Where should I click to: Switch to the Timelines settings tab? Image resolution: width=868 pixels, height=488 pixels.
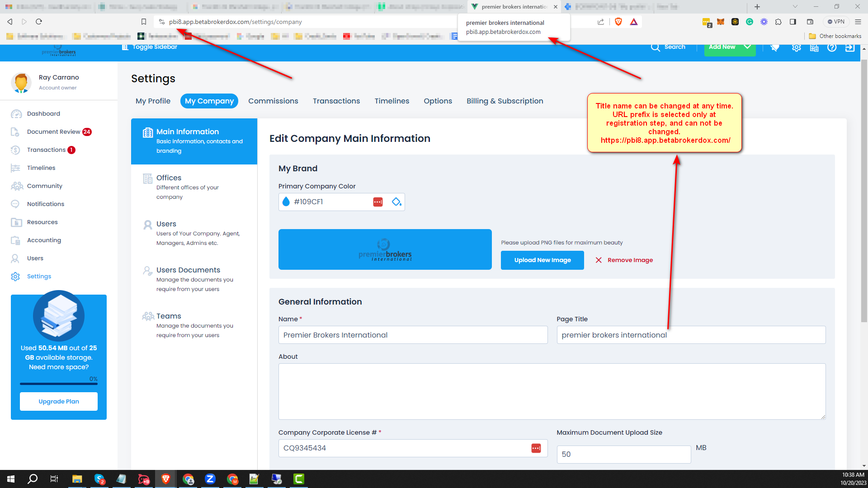point(392,101)
